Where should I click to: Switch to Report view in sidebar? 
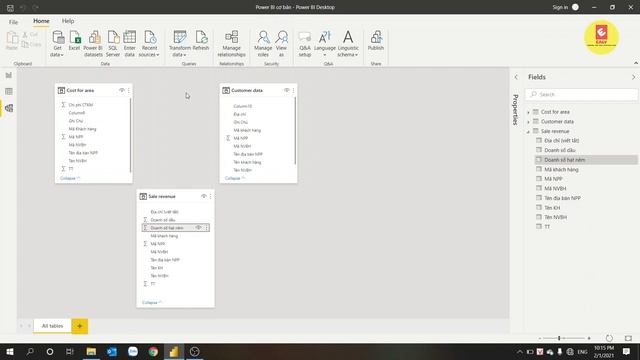point(9,75)
